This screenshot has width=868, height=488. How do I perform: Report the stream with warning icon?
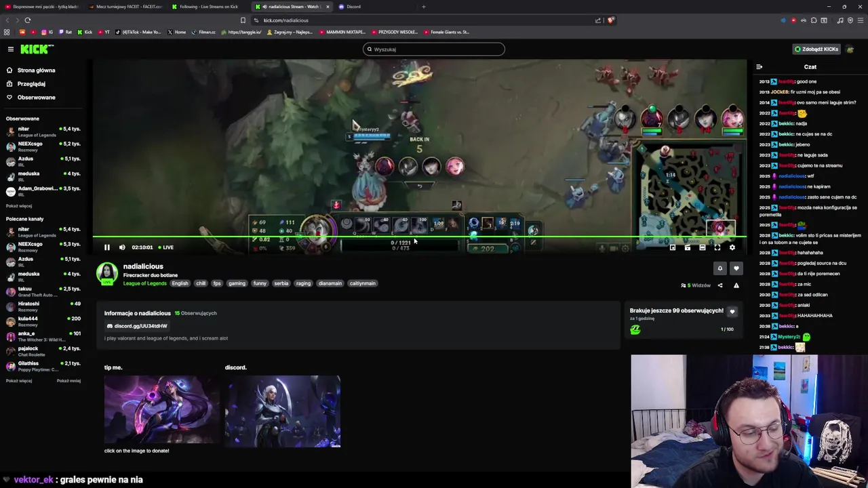pos(736,285)
